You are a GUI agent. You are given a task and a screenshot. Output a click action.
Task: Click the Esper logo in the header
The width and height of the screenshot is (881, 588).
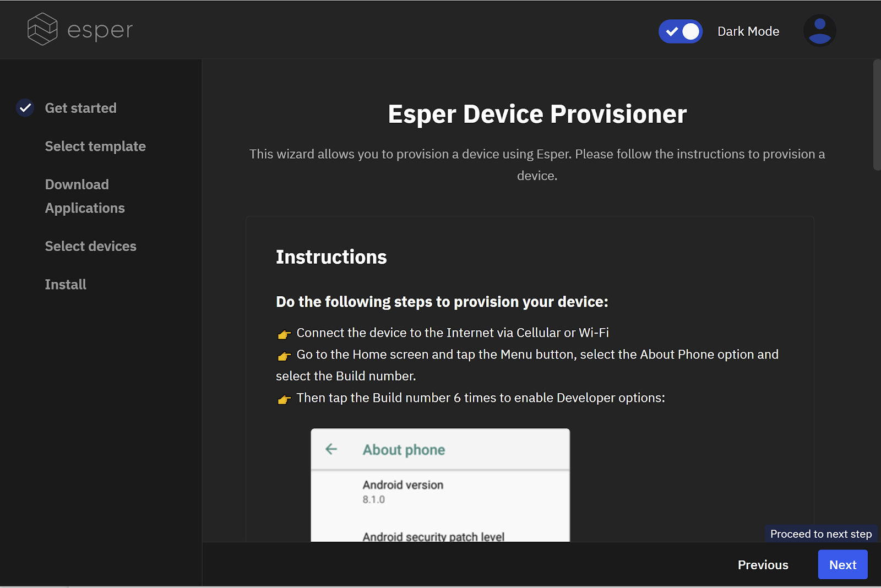[x=79, y=29]
